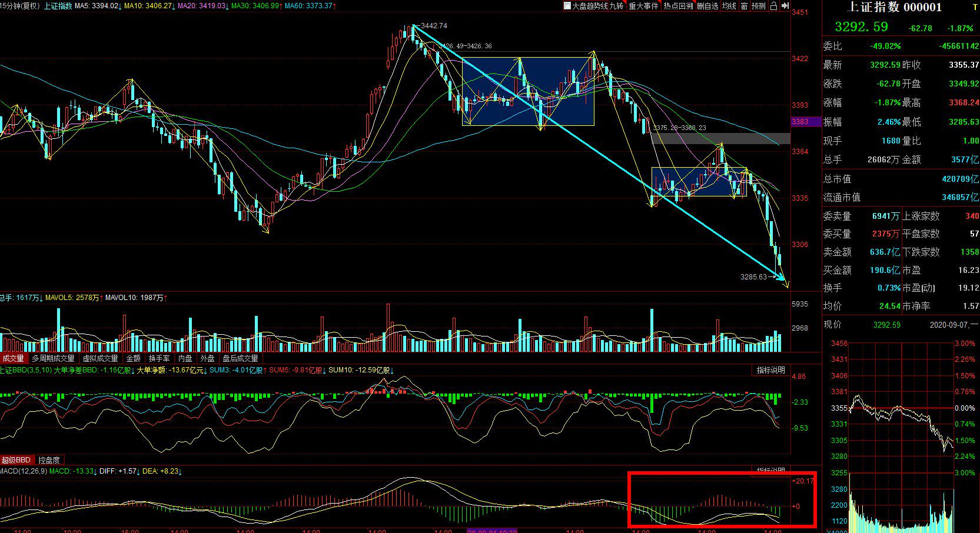Switch to the 换手率 tab
The width and height of the screenshot is (980, 533).
pos(159,358)
